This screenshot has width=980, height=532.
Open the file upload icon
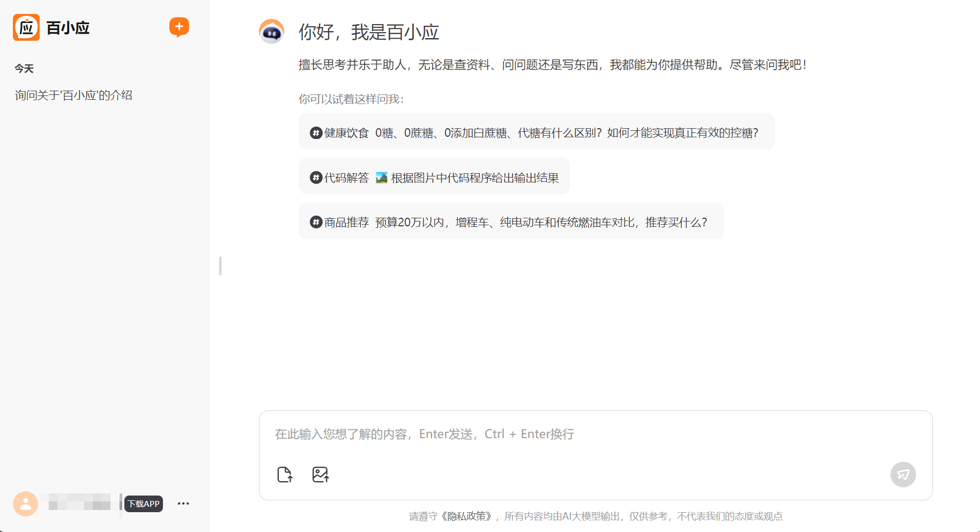[285, 474]
